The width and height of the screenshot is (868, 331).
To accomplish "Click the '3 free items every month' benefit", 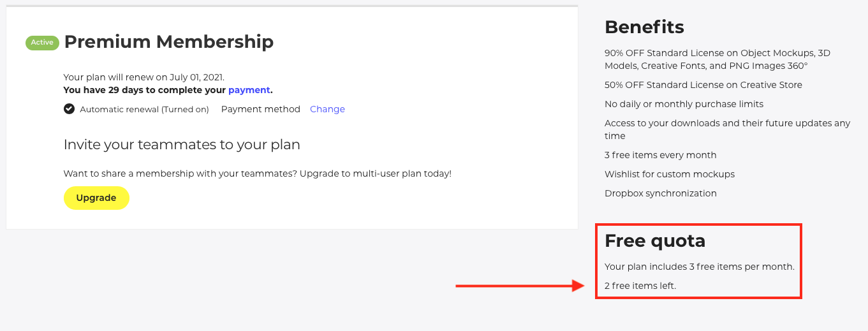I will pos(661,155).
